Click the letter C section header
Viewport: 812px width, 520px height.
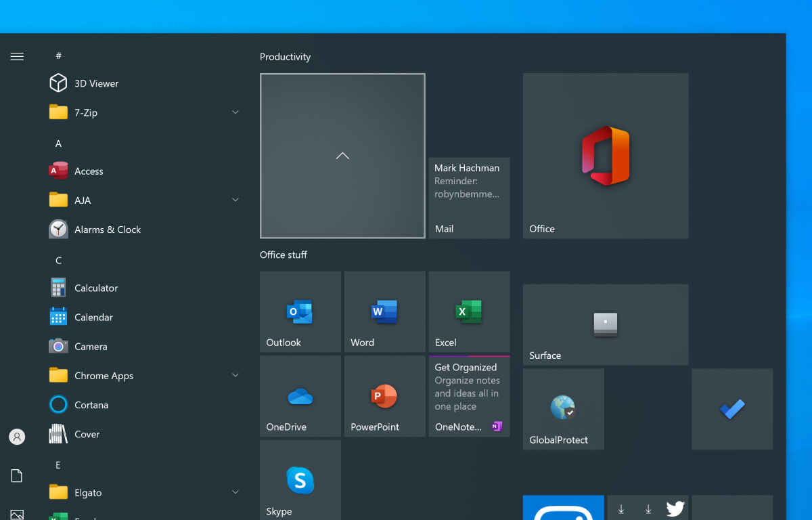(58, 261)
